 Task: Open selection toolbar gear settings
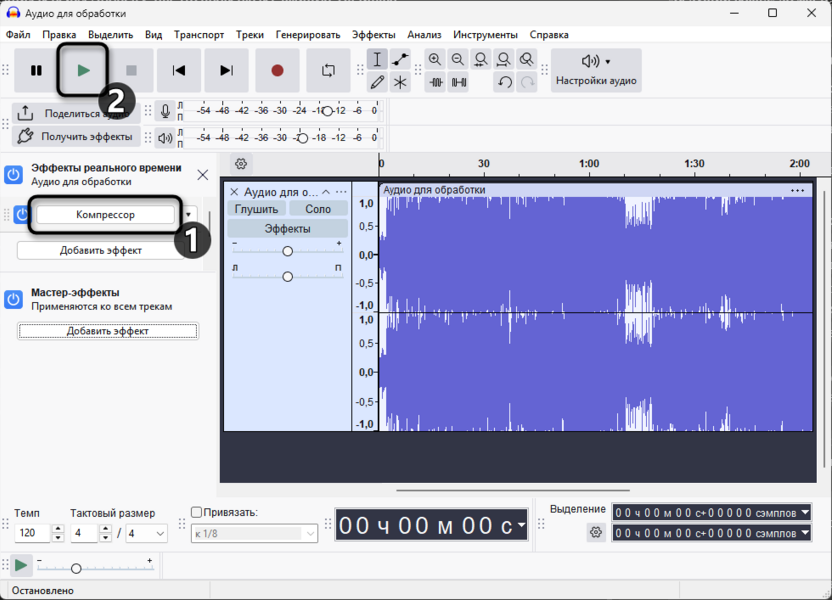596,532
